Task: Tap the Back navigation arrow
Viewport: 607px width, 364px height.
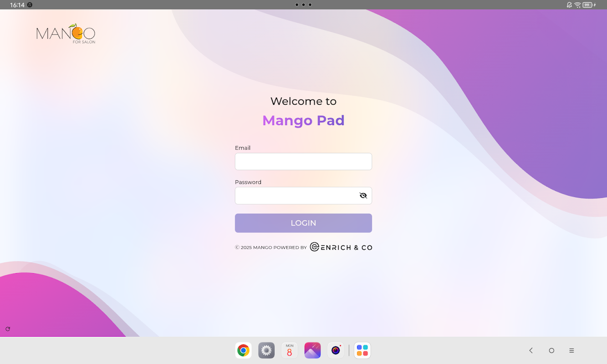Action: tap(531, 350)
